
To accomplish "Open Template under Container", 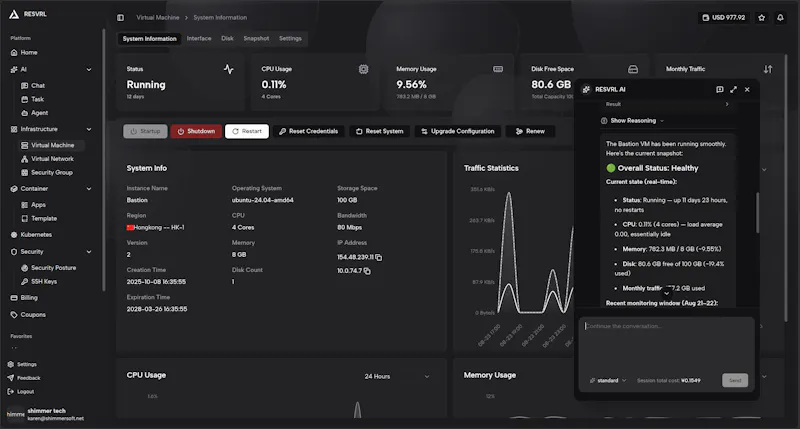I will (44, 219).
